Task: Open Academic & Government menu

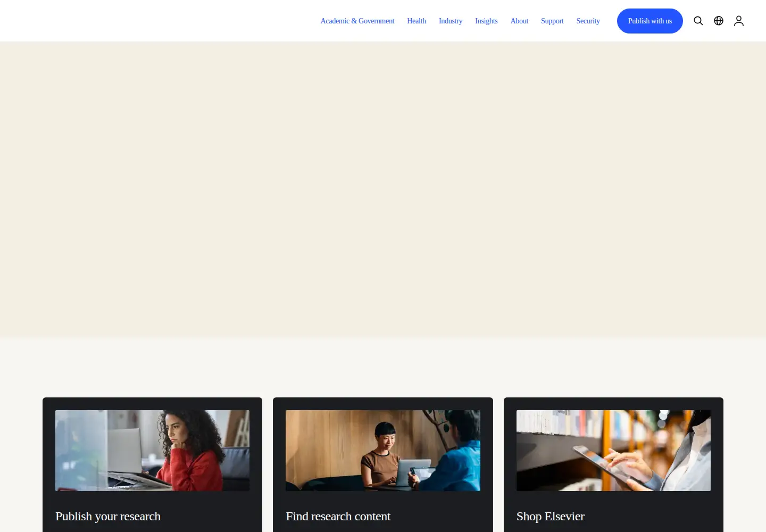Action: (x=357, y=21)
